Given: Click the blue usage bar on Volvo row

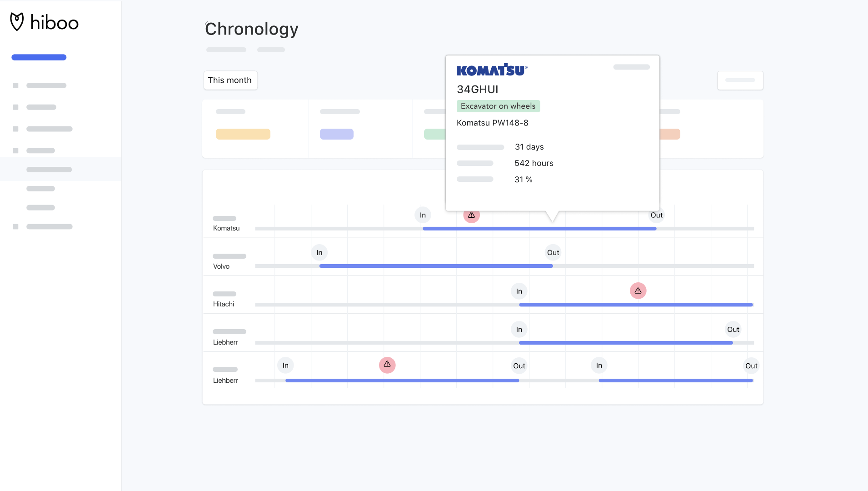Looking at the screenshot, I should (x=436, y=266).
